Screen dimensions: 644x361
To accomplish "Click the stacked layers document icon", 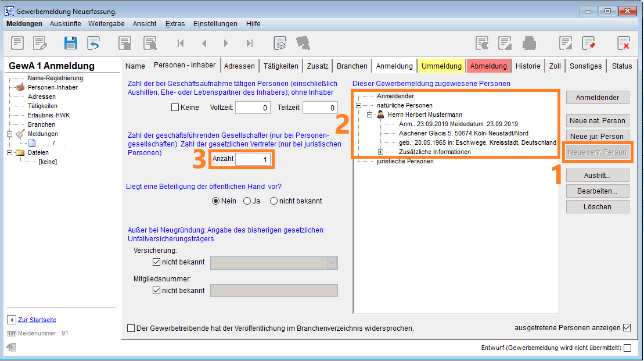I will coord(280,43).
